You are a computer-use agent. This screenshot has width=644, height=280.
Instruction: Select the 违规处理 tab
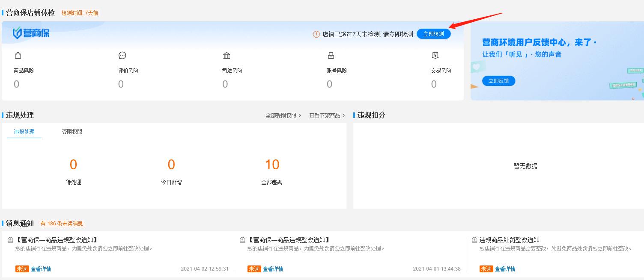point(24,132)
